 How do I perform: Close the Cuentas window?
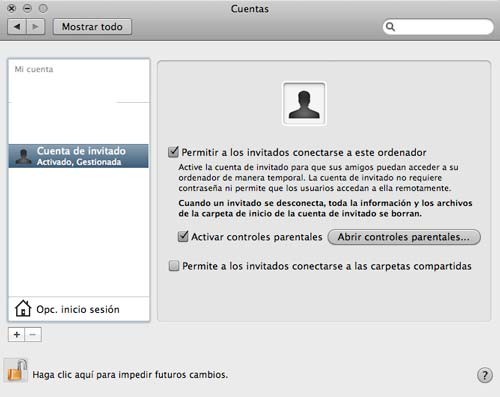(12, 8)
